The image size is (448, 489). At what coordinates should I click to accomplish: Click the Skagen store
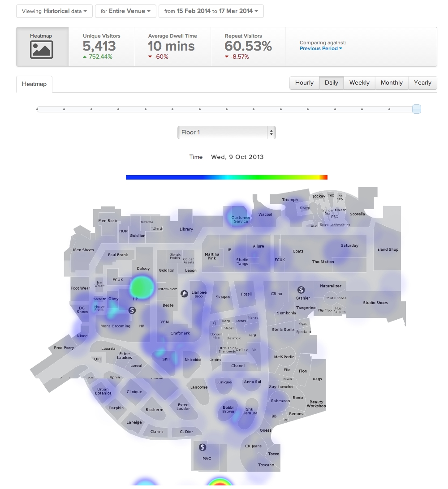(223, 297)
